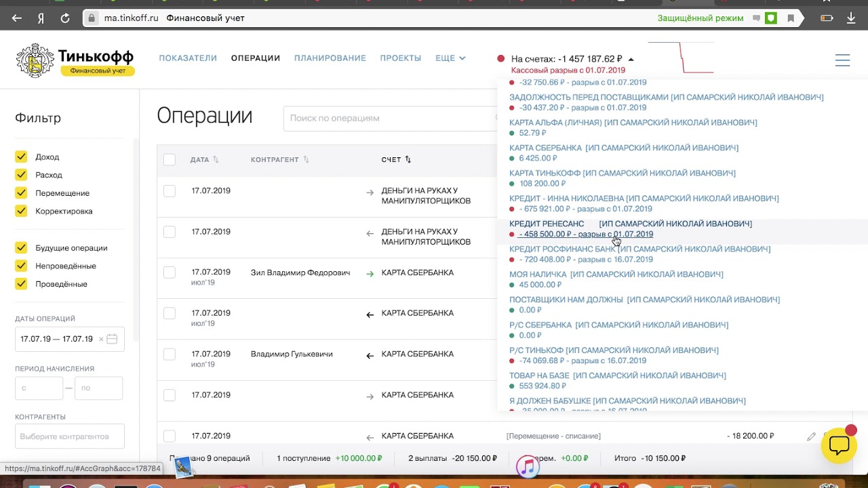This screenshot has height=488, width=868.
Task: Open browser downloads via the download arrow
Action: point(850,18)
